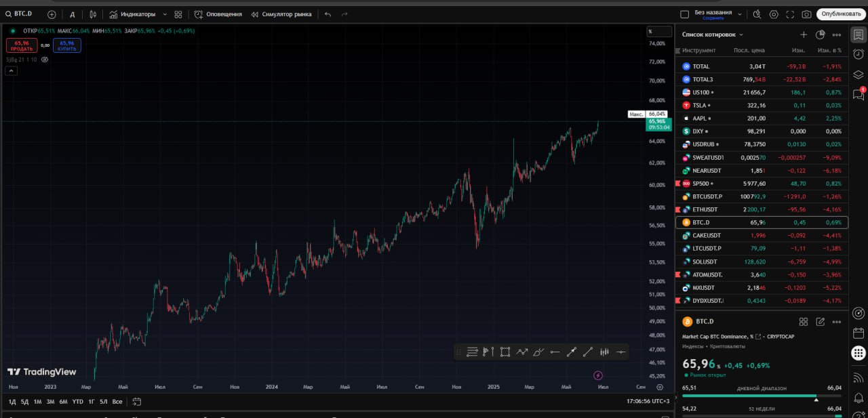Open watchlist advanced view pie icon
Image resolution: width=868 pixels, height=418 pixels.
(x=820, y=35)
